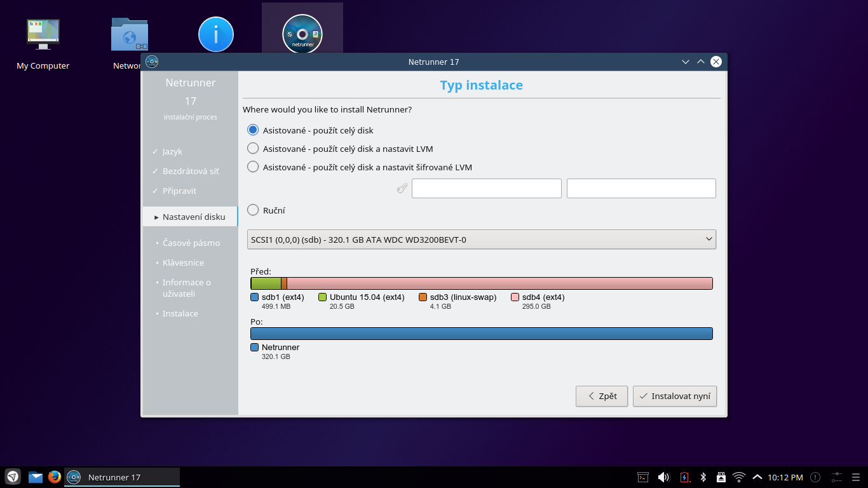Click the installer window title bar icon
Viewport: 868px width, 488px height.
(152, 62)
